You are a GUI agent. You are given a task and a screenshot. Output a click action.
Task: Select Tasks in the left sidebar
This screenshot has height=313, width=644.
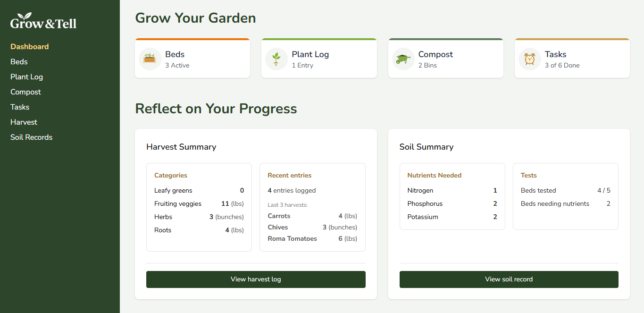pyautogui.click(x=20, y=107)
